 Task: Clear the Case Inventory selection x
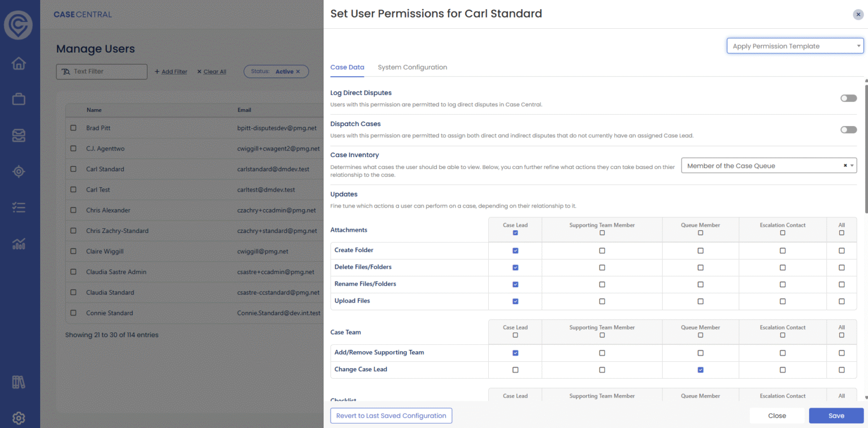845,166
